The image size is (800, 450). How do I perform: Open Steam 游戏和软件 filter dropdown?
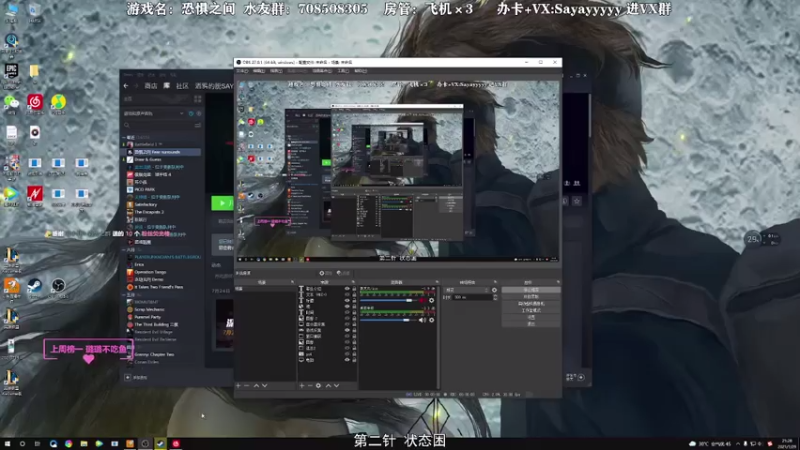click(153, 113)
